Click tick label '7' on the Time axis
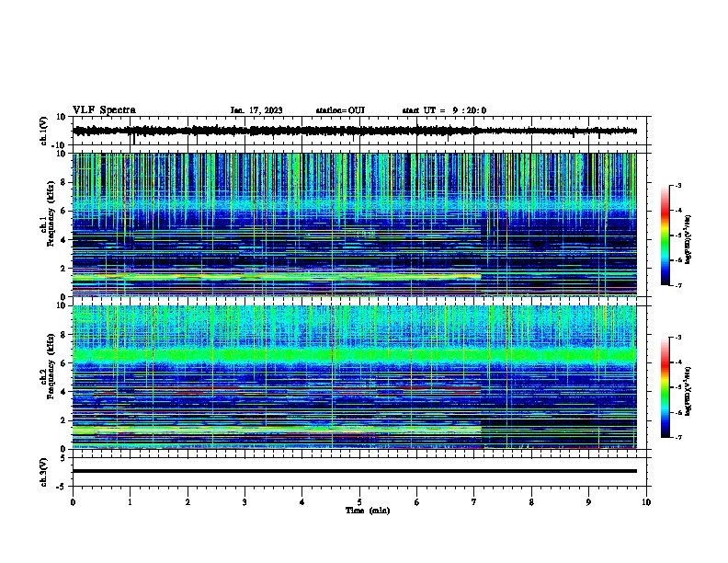728x563 pixels. (x=474, y=502)
